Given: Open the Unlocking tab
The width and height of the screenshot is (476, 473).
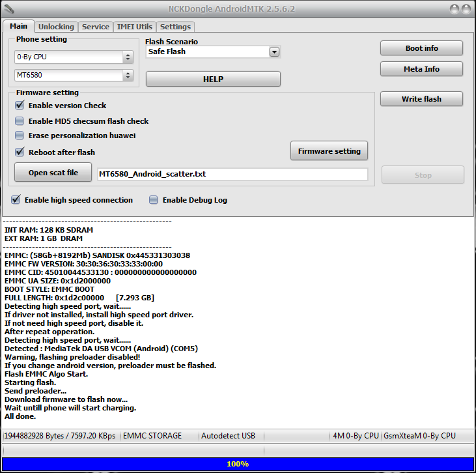Looking at the screenshot, I should (x=56, y=27).
